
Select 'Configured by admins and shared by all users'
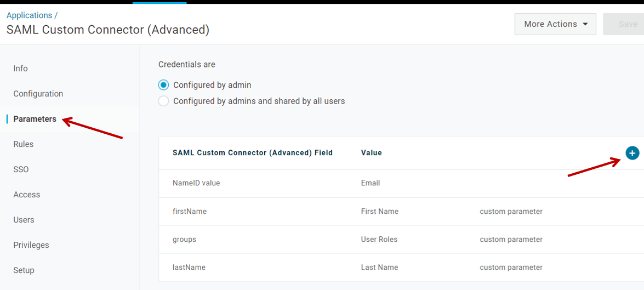(x=163, y=101)
